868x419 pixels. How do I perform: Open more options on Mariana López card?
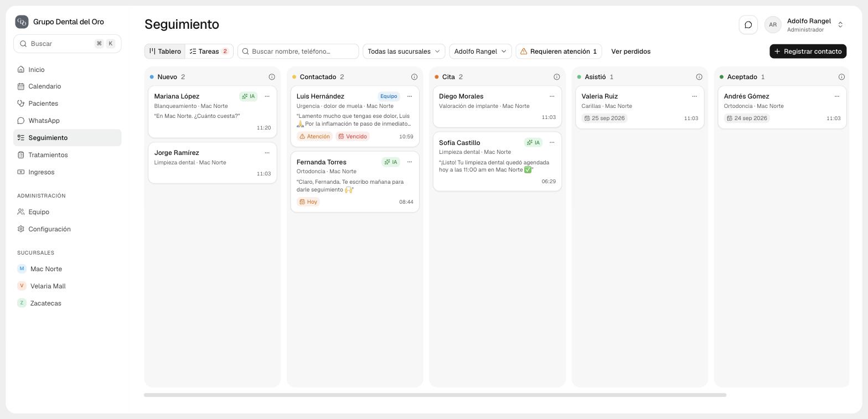pyautogui.click(x=267, y=96)
